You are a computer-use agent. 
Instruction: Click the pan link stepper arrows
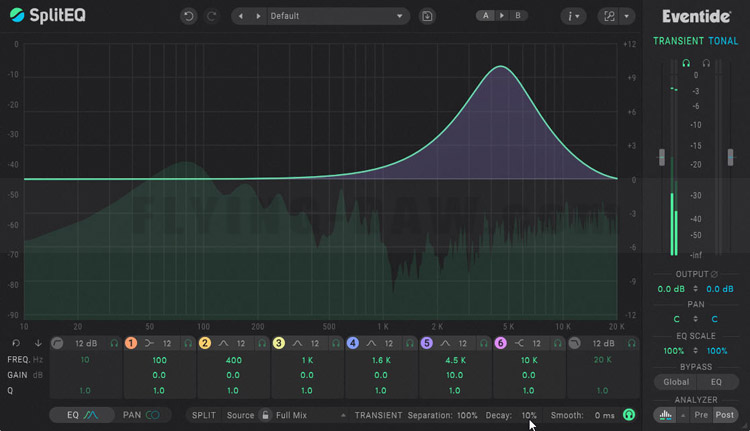coord(695,319)
